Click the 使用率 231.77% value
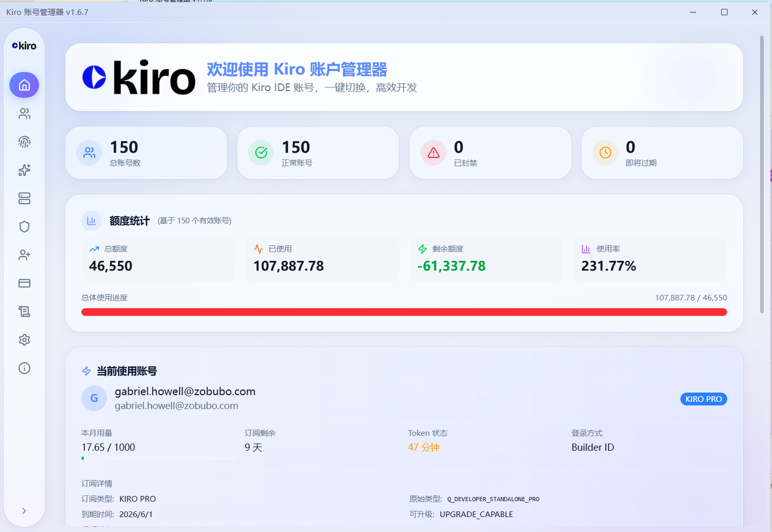 coord(609,266)
